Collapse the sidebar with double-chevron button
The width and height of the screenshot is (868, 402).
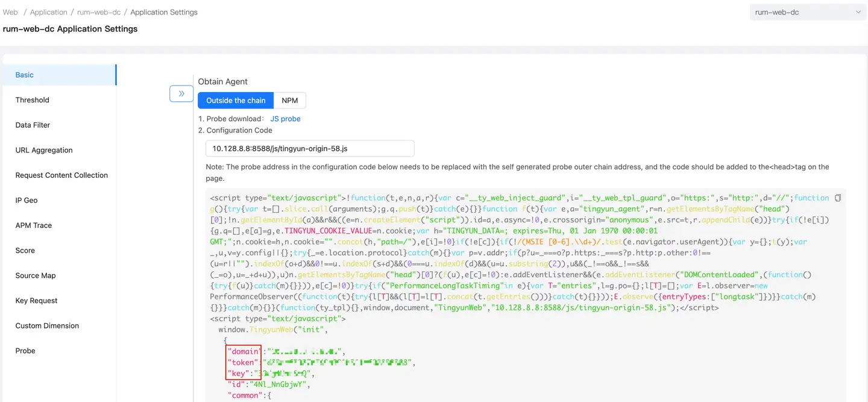tap(181, 93)
